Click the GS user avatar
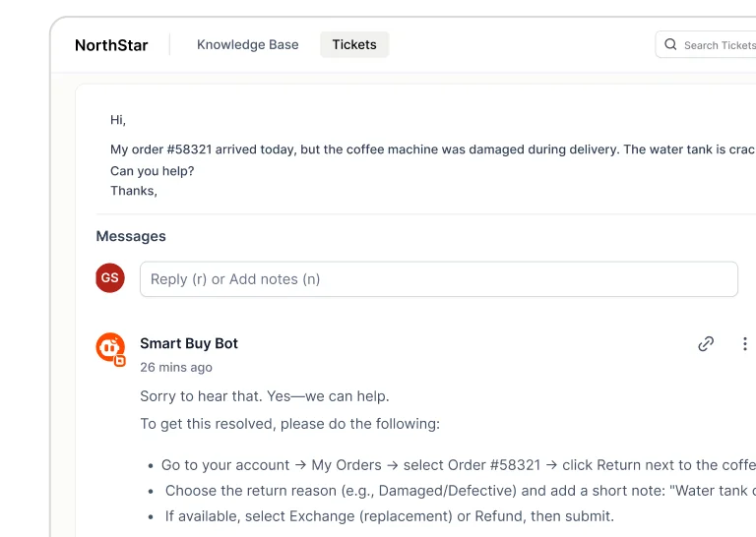Viewport: 756px width, 537px height. 110,278
